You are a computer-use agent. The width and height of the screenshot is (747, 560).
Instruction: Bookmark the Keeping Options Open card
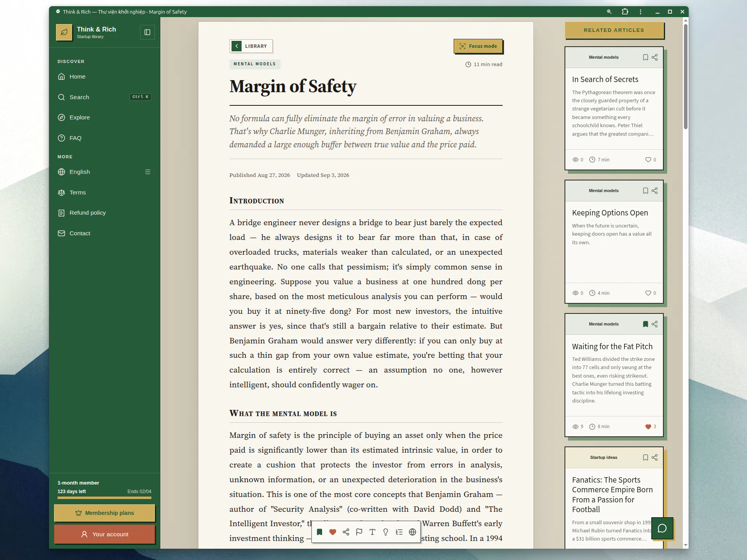(645, 191)
